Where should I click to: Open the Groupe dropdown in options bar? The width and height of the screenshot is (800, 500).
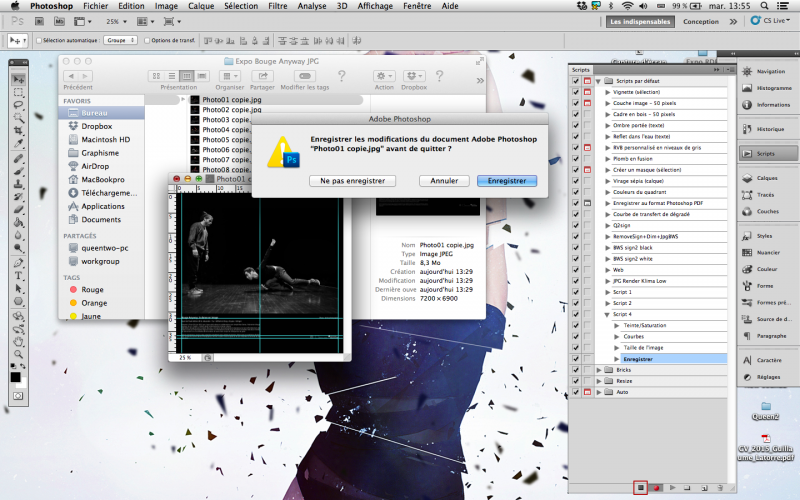(120, 40)
